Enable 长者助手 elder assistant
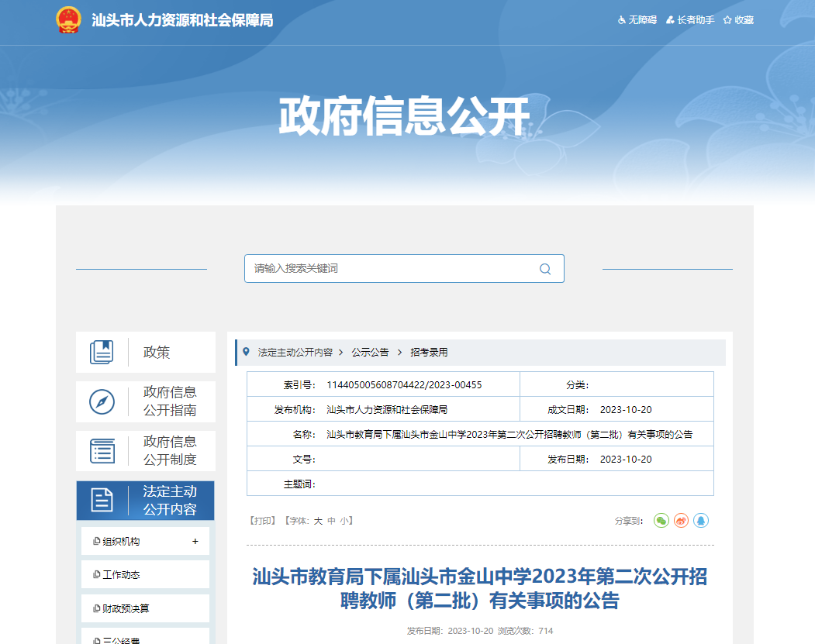This screenshot has height=644, width=815. (691, 20)
